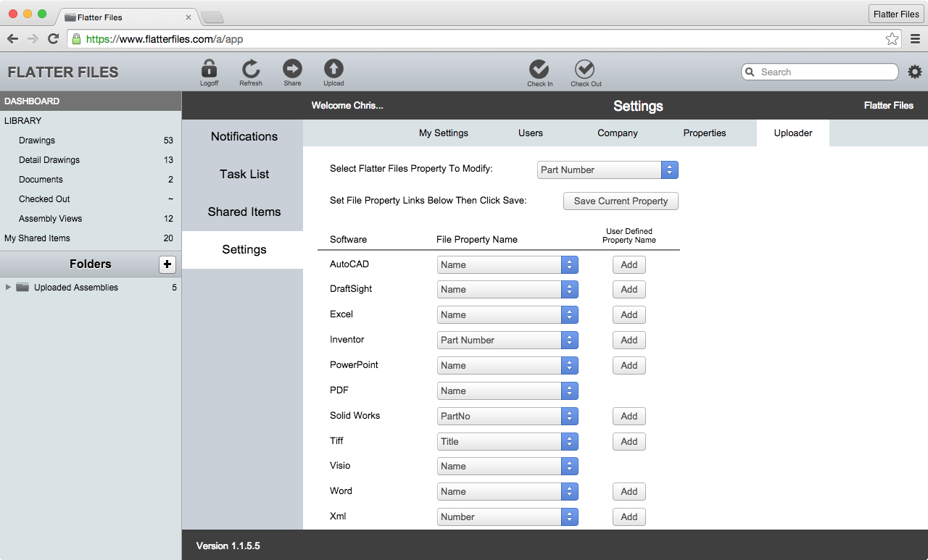Open DraftSight file property dropdown
This screenshot has height=560, width=928.
tap(507, 290)
